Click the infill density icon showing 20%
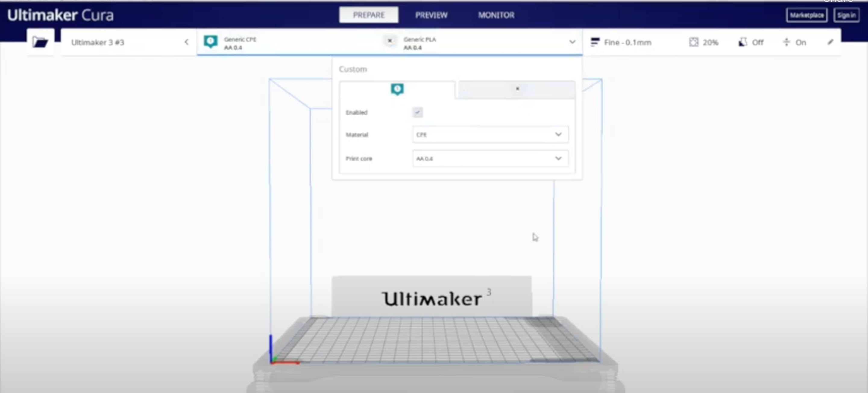Screen dimensions: 868x393 (x=693, y=42)
